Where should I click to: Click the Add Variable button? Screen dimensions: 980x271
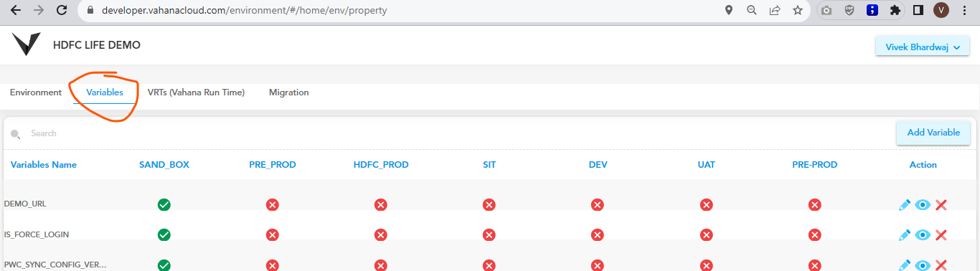(x=933, y=133)
